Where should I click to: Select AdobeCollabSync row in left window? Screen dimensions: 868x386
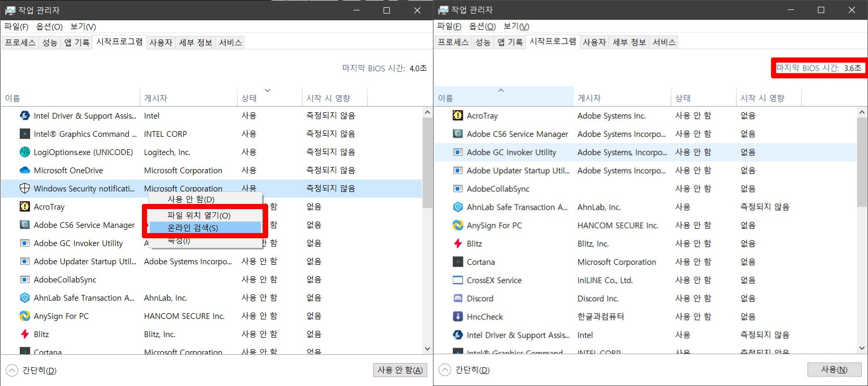pyautogui.click(x=212, y=279)
